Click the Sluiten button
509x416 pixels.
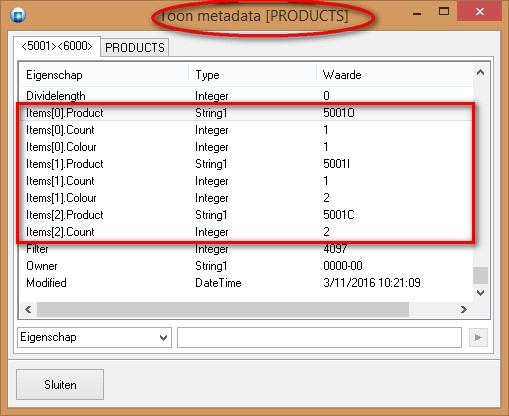[x=60, y=384]
